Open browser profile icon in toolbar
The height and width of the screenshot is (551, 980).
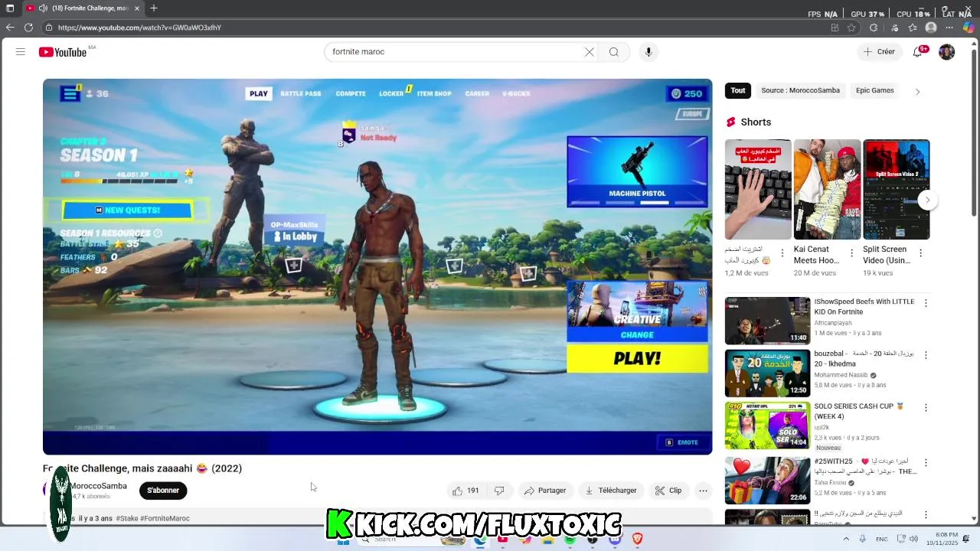coord(931,28)
